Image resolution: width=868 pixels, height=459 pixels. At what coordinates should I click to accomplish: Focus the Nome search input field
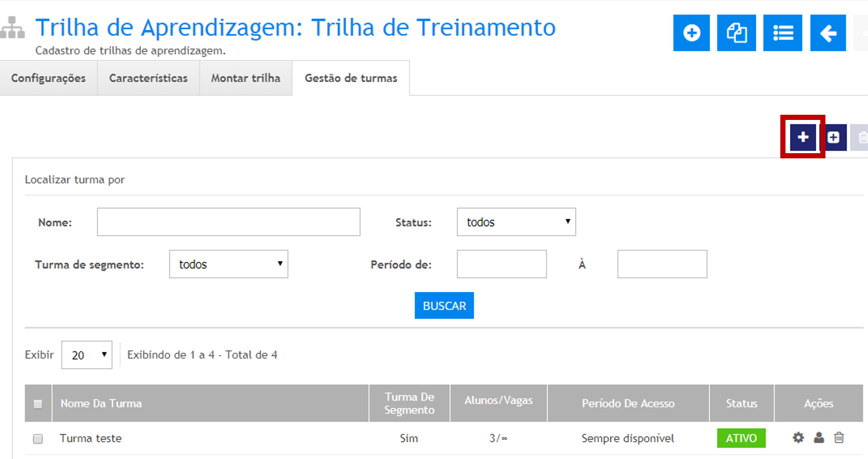(228, 222)
